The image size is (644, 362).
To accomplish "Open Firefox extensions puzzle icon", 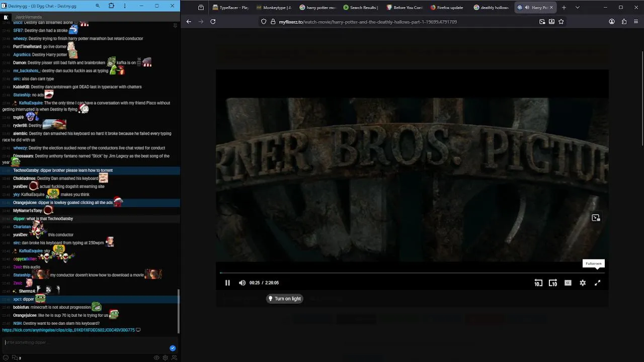I will point(624,22).
